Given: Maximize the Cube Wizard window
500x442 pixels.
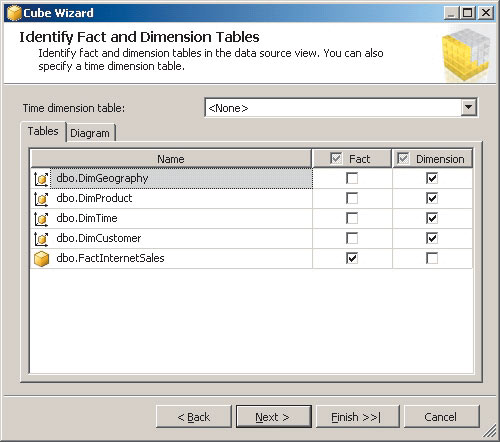Looking at the screenshot, I should click(x=468, y=13).
